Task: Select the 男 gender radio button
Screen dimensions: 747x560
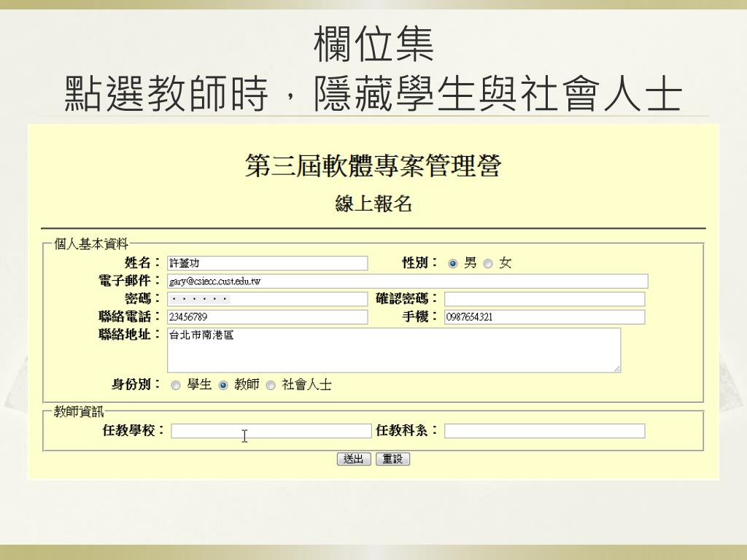Action: pyautogui.click(x=452, y=263)
